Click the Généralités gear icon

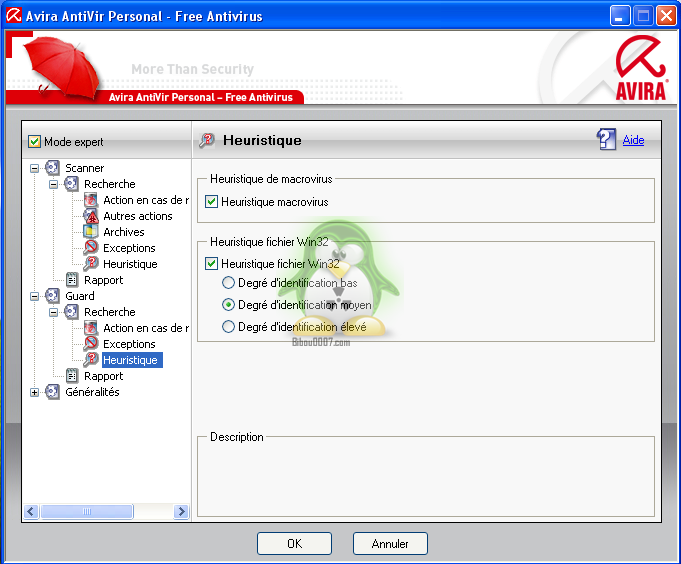52,392
